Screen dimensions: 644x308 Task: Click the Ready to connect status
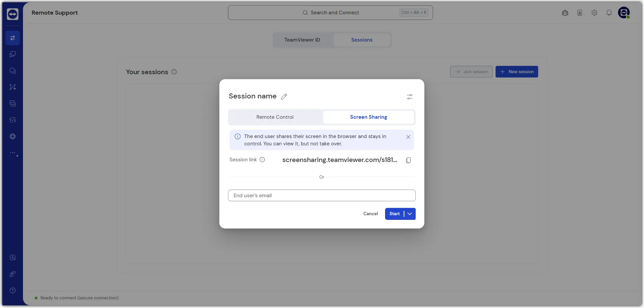[77, 298]
